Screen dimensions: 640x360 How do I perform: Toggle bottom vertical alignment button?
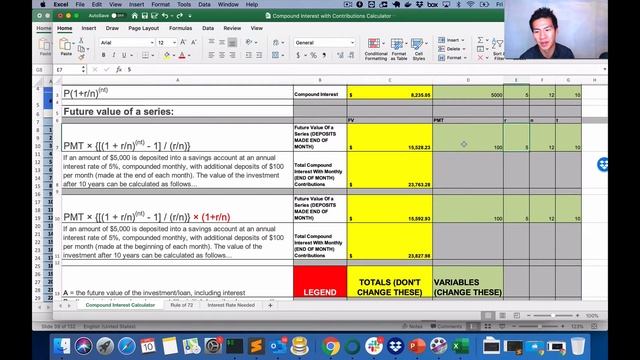232,42
